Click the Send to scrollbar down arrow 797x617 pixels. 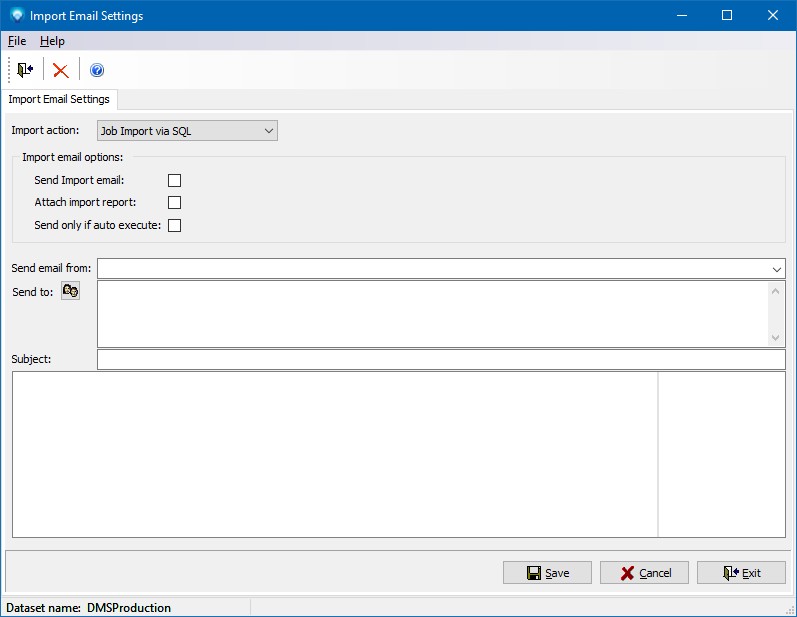coord(776,338)
